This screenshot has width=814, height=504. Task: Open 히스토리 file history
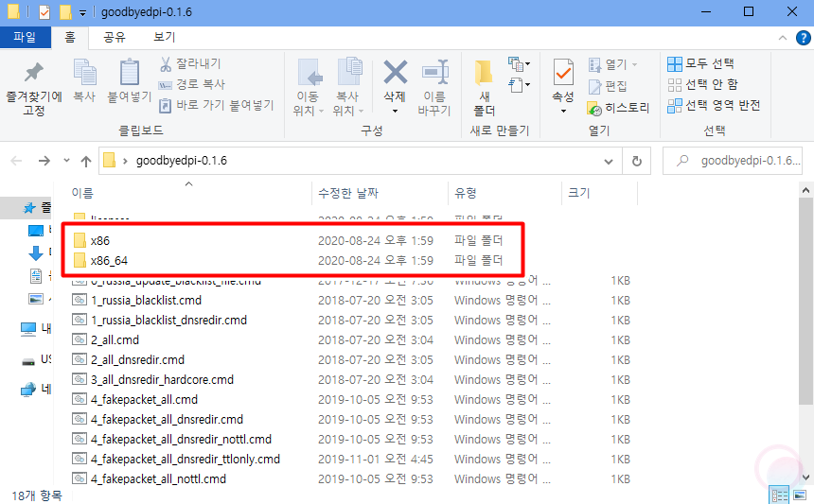coord(618,108)
